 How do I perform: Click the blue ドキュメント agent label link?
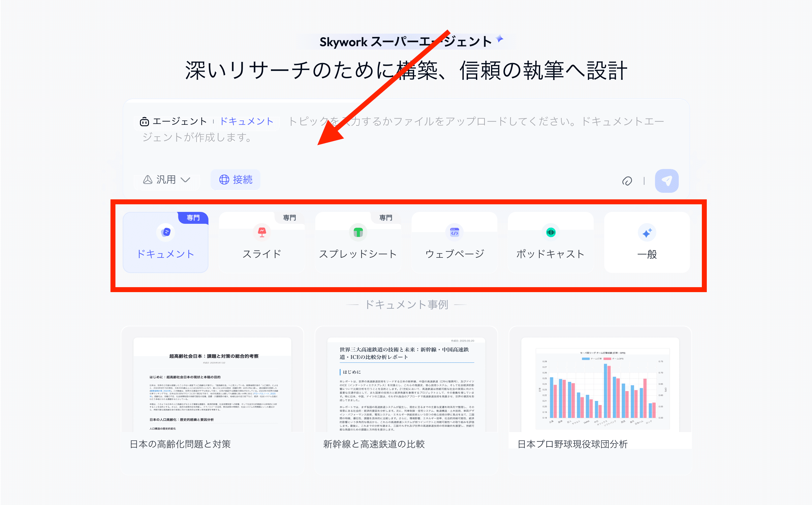point(247,121)
